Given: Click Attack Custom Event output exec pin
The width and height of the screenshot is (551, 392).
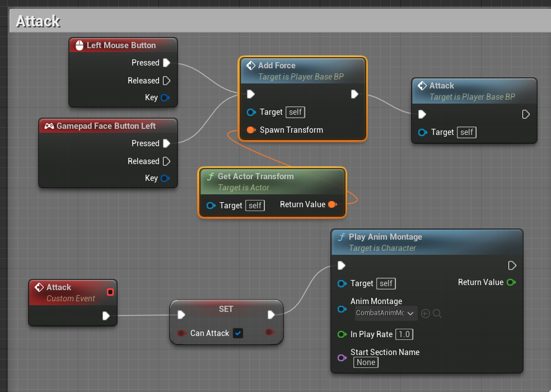Looking at the screenshot, I should click(106, 316).
